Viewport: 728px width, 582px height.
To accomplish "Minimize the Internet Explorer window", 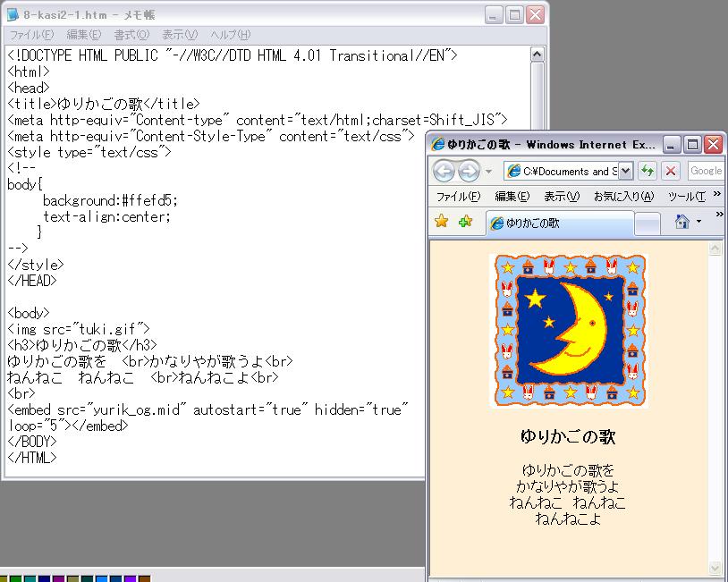I will pos(671,145).
